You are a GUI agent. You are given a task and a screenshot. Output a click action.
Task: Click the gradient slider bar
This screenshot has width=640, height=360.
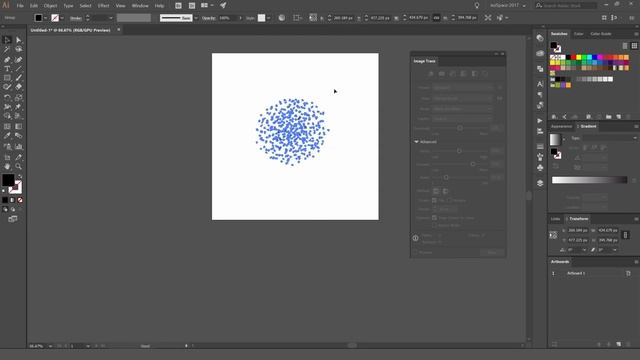point(589,180)
